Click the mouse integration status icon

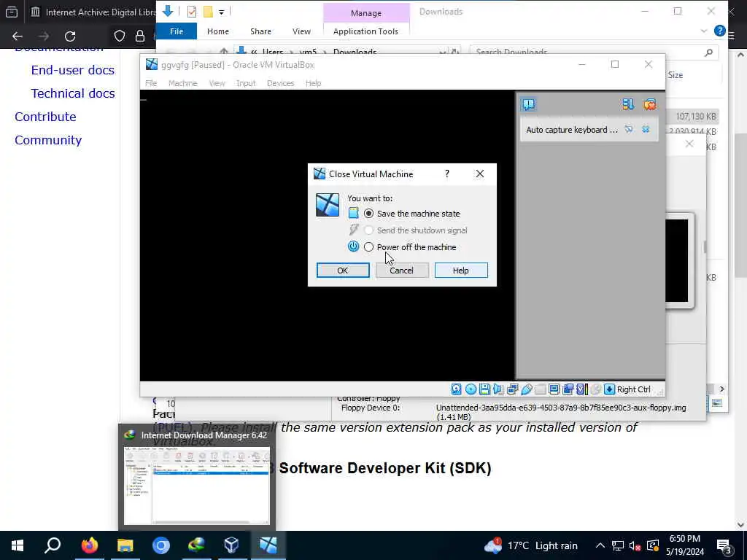pyautogui.click(x=595, y=389)
